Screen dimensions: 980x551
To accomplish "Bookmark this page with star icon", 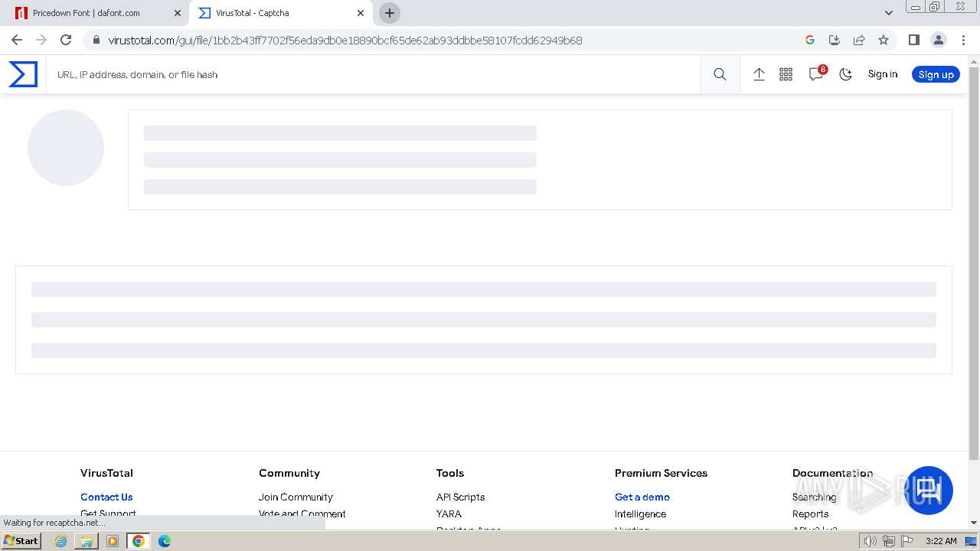I will 884,40.
